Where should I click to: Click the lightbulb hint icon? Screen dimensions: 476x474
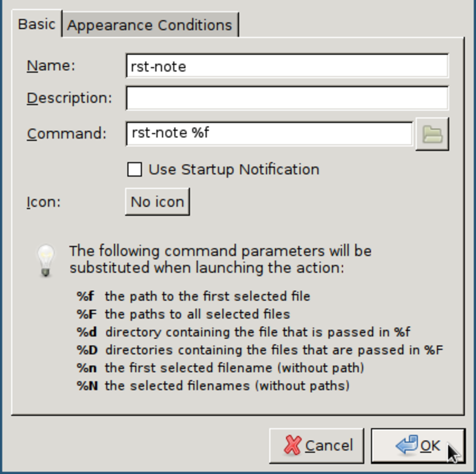tap(46, 260)
